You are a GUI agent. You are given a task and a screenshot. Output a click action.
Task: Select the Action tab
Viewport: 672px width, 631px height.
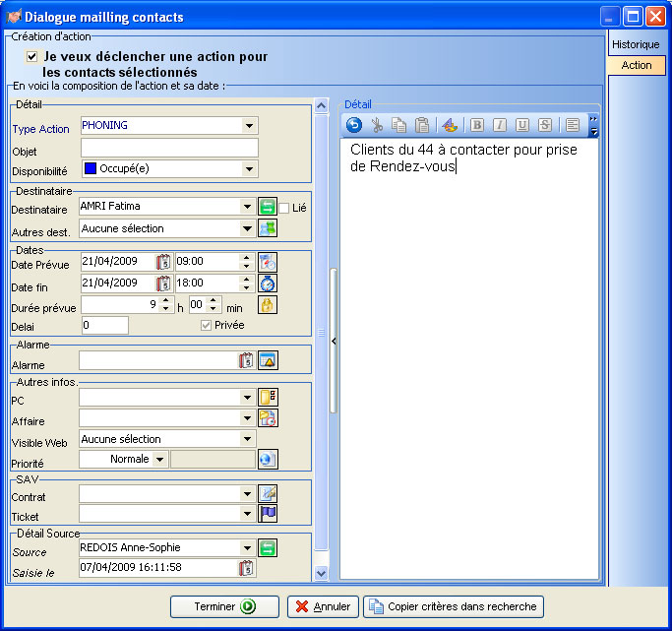(x=637, y=65)
